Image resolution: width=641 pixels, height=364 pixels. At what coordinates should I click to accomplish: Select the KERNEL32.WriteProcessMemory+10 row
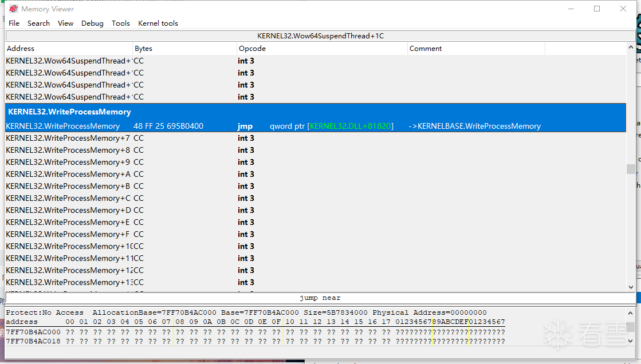coord(315,246)
